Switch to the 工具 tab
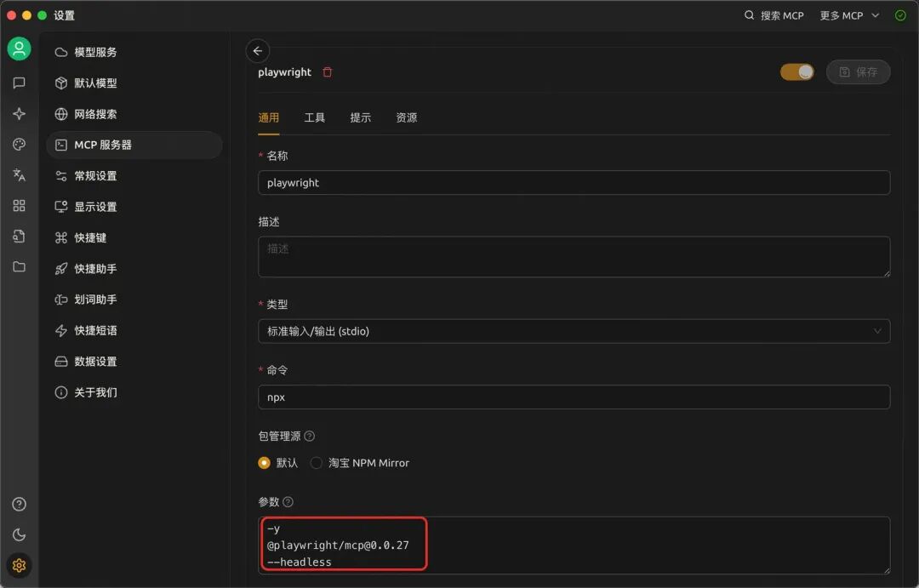The image size is (919, 588). click(315, 117)
